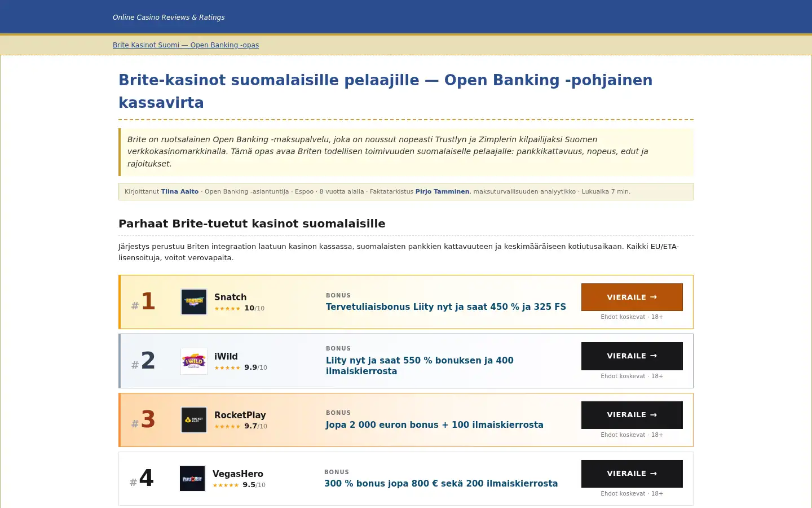The height and width of the screenshot is (508, 812).
Task: Click the iWild casino logo
Action: tap(194, 361)
